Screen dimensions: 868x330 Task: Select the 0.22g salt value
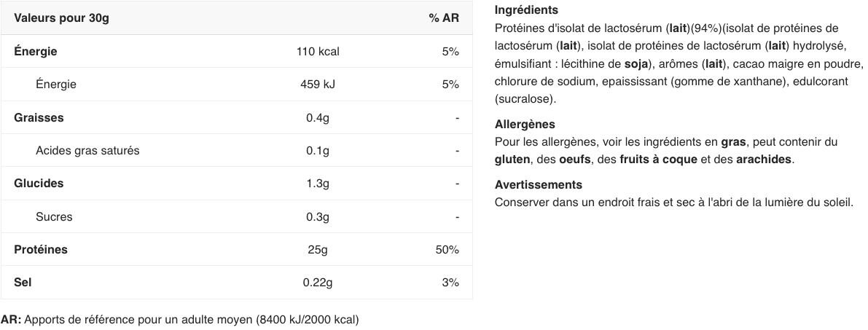pyautogui.click(x=318, y=283)
